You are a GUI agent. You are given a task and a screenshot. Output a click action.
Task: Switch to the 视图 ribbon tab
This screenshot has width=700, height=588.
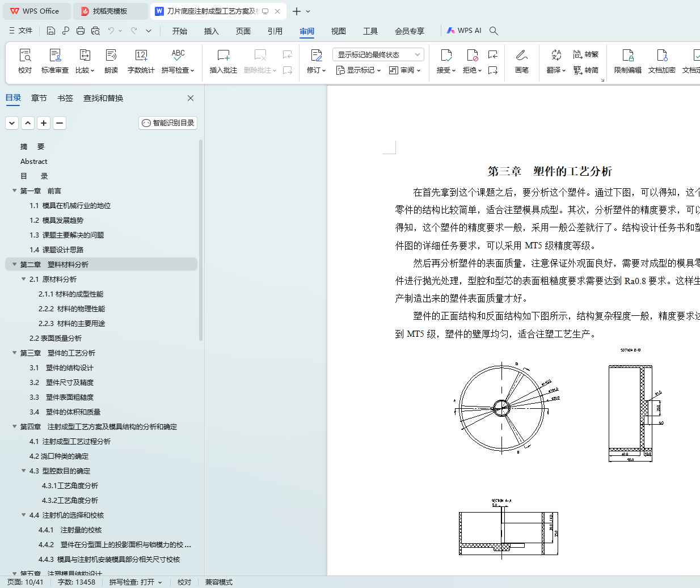tap(339, 31)
